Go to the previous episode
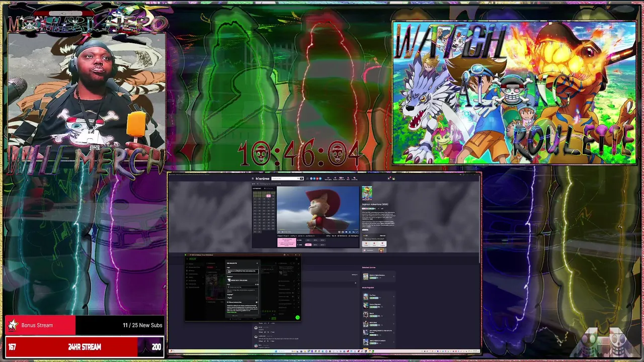644x362 pixels. (x=329, y=236)
